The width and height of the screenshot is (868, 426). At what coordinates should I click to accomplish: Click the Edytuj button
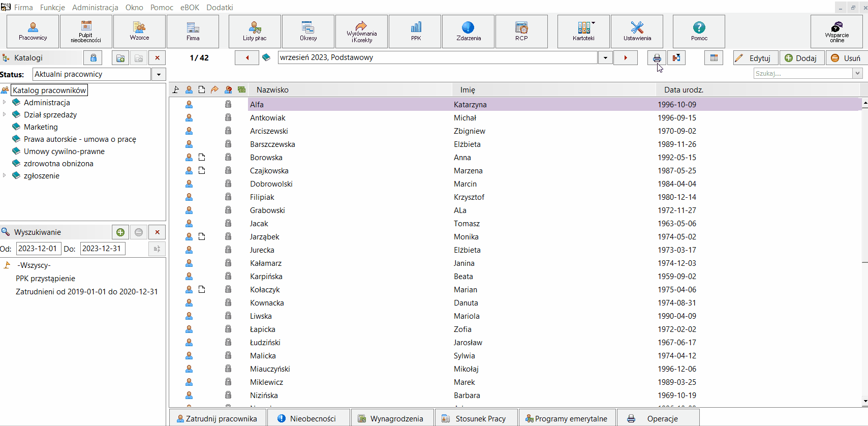[755, 58]
